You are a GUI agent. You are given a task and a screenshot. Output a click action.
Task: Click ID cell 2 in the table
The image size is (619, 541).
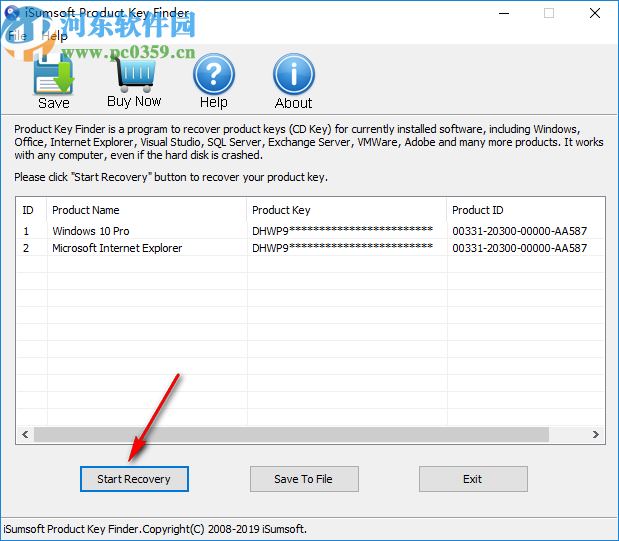(x=26, y=248)
